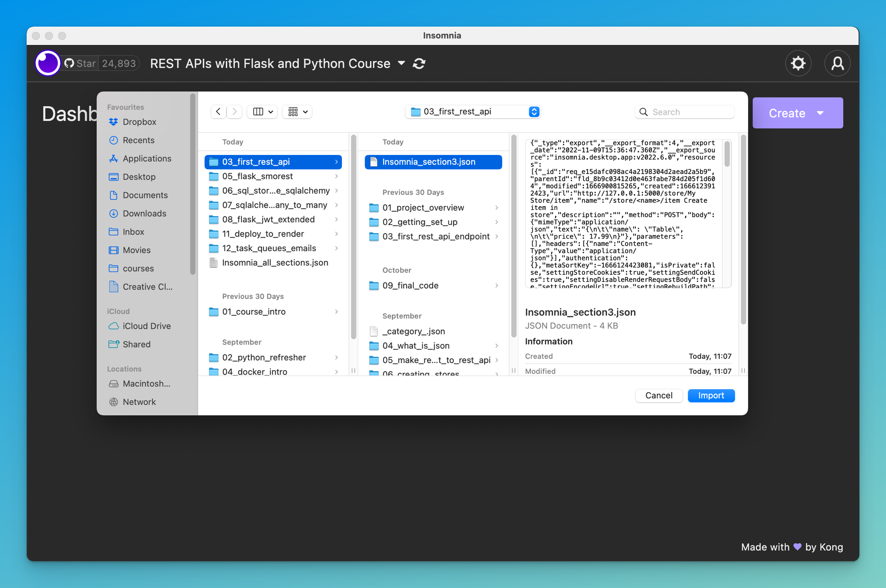
Task: Select Downloads in the sidebar
Action: click(144, 214)
